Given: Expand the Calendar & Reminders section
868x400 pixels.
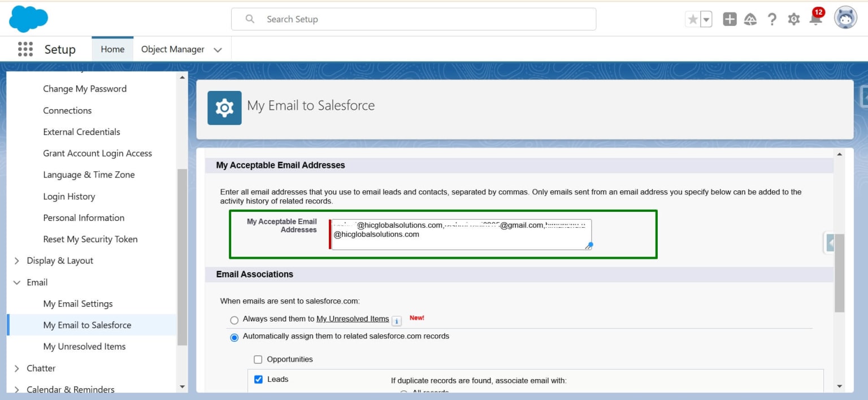Looking at the screenshot, I should click(17, 389).
